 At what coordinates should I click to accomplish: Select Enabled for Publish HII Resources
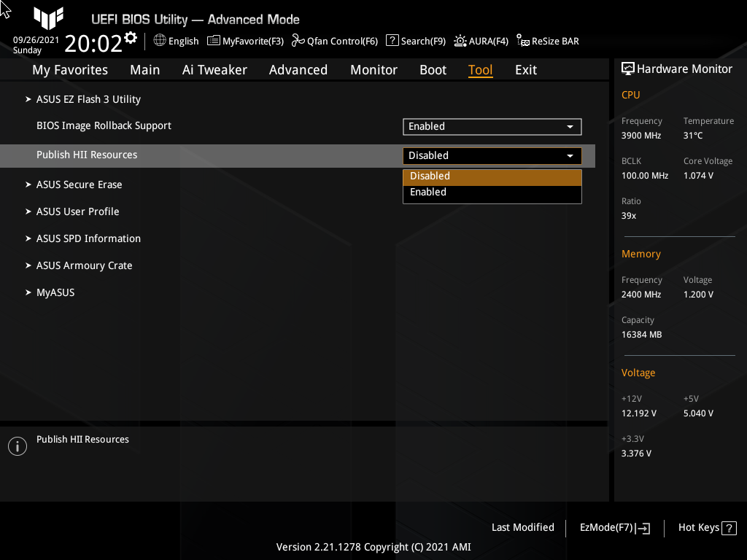[x=492, y=192]
